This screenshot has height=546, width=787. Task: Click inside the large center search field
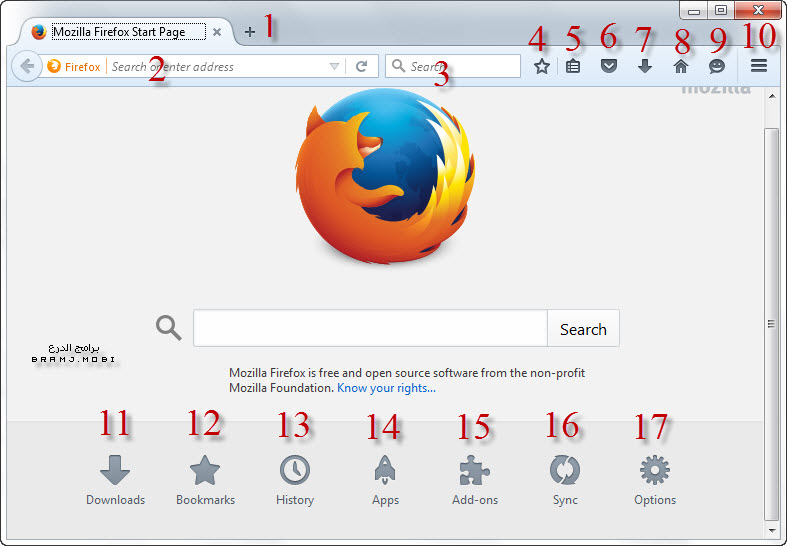369,329
